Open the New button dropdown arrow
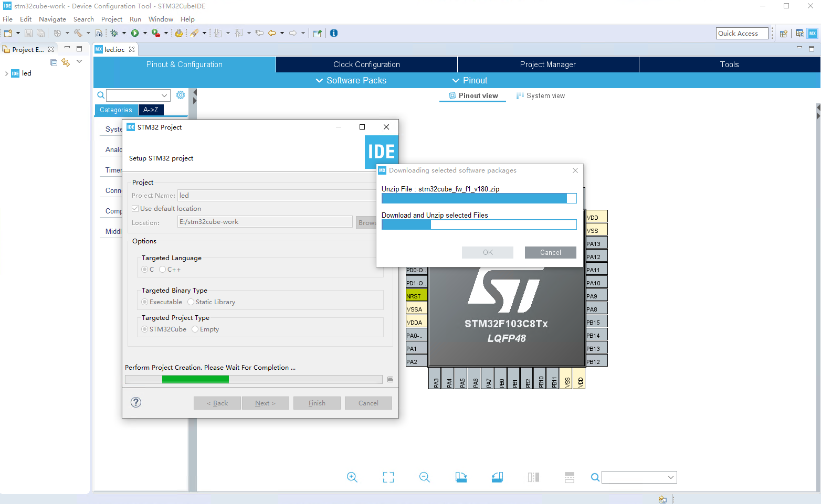The height and width of the screenshot is (504, 821). click(18, 33)
